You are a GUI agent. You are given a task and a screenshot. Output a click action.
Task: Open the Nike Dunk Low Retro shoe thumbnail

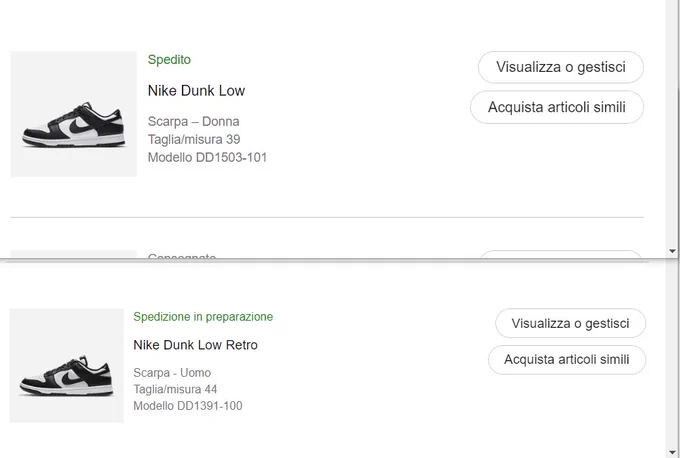point(67,366)
